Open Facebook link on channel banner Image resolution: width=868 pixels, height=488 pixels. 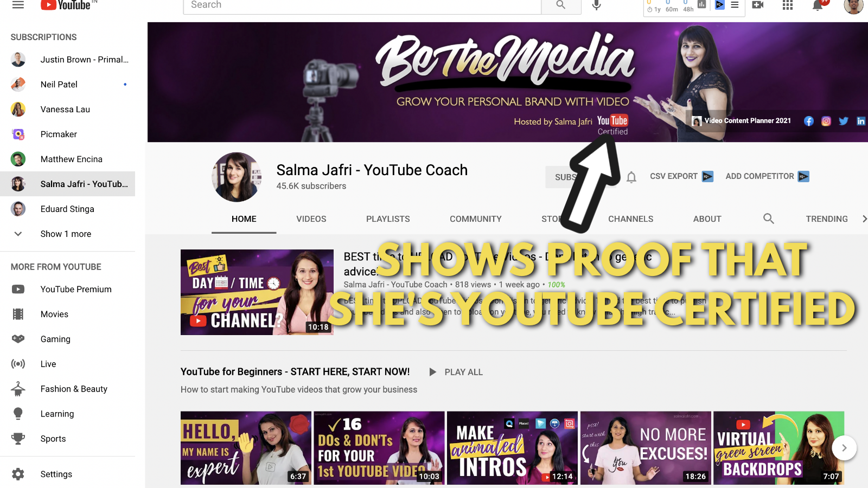pos(809,121)
